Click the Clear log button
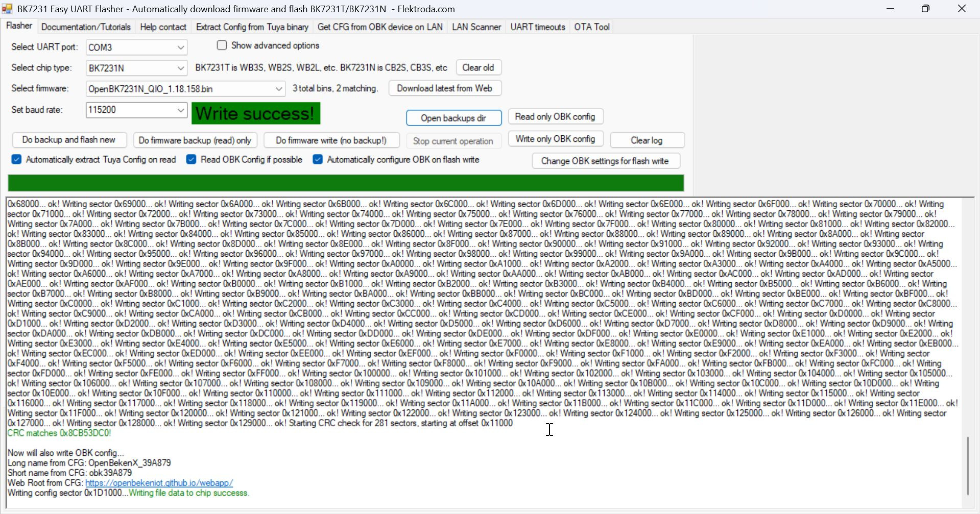 (x=647, y=140)
